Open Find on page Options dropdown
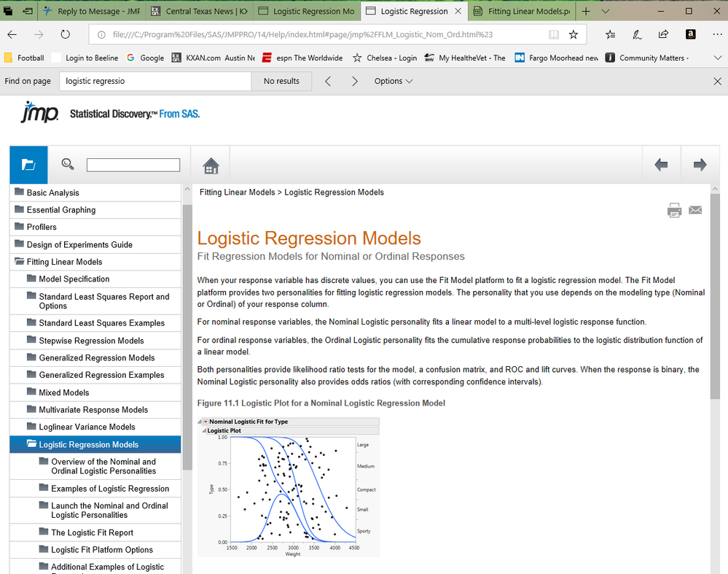Viewport: 728px width, 574px height. pos(394,81)
